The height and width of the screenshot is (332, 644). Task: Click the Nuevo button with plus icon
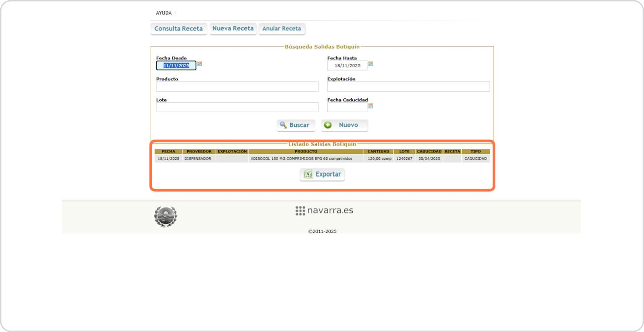click(x=344, y=125)
